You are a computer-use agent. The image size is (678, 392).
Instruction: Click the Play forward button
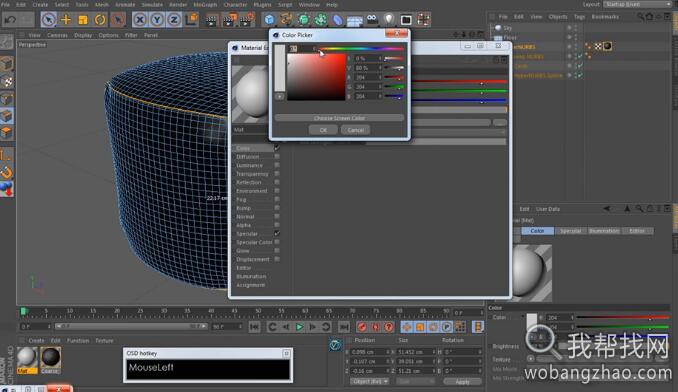[299, 327]
